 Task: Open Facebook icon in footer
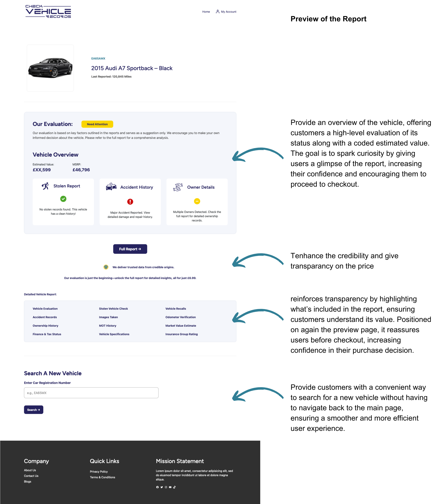157,487
